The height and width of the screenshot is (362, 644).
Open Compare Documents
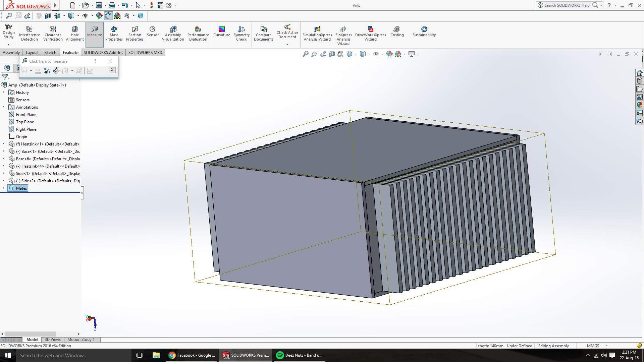click(264, 34)
